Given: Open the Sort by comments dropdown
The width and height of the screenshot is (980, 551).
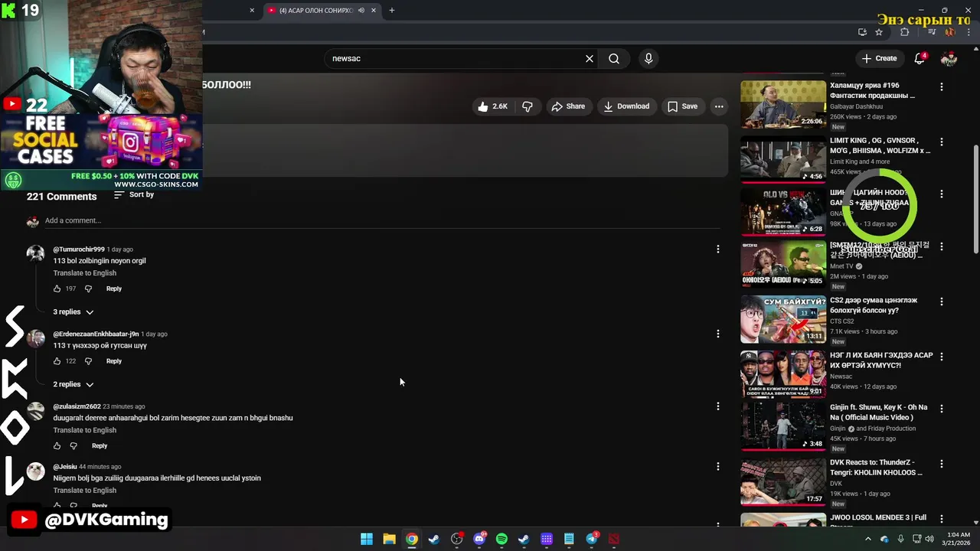Looking at the screenshot, I should tap(134, 194).
